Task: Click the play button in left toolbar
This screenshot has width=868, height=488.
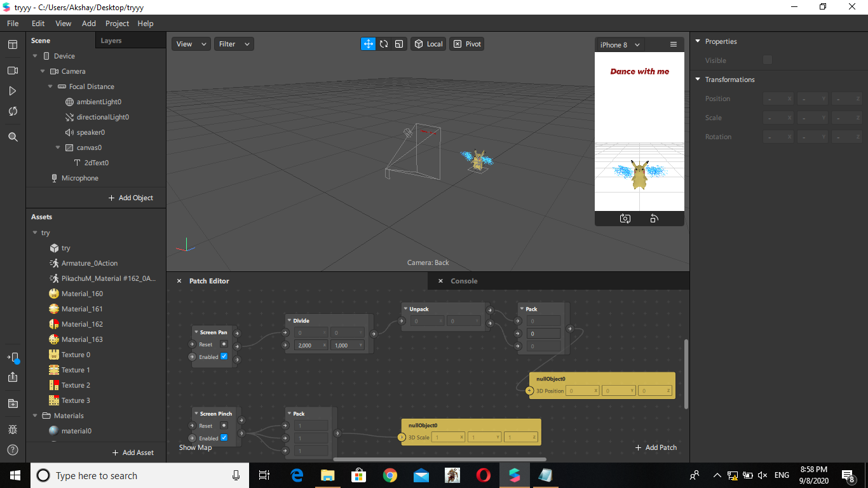Action: [x=13, y=91]
